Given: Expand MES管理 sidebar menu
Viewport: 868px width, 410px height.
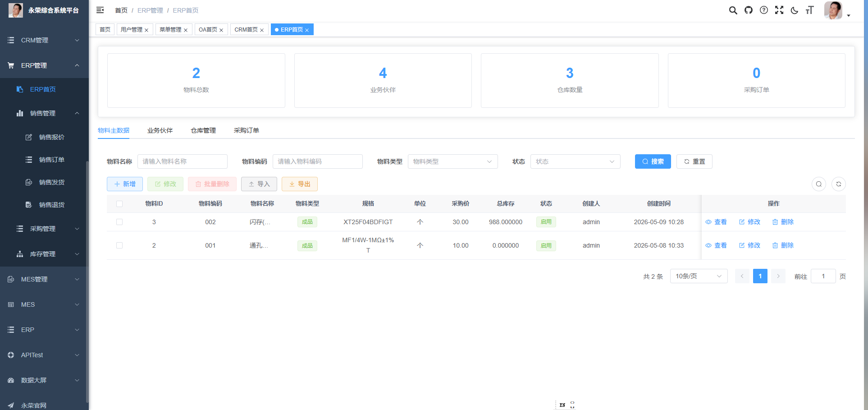Looking at the screenshot, I should tap(44, 279).
